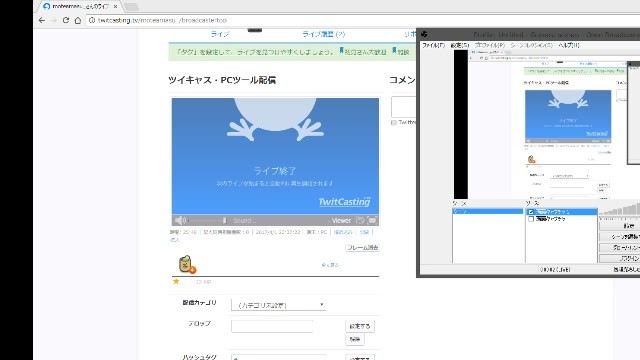Click the tea jar item icon

click(187, 264)
